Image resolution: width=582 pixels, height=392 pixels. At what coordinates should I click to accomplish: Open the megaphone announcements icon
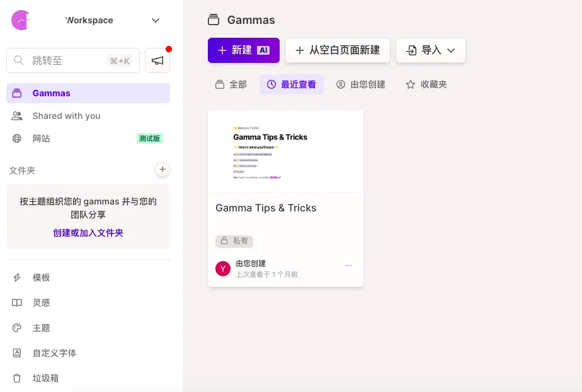click(x=157, y=60)
